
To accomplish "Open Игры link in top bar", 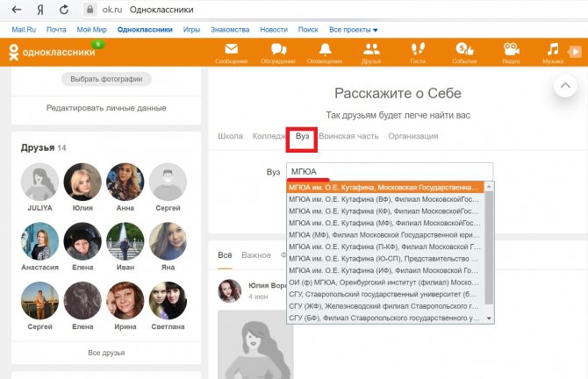I will pos(191,30).
